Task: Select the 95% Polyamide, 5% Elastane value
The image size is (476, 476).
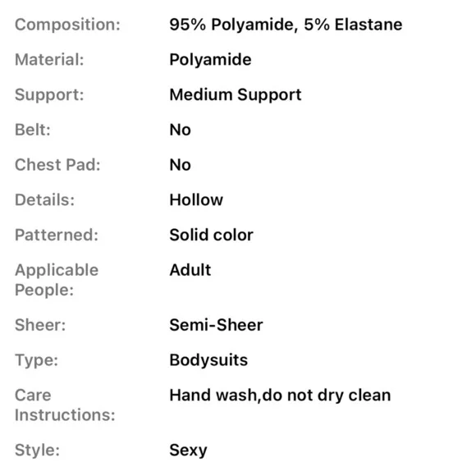Action: (286, 25)
